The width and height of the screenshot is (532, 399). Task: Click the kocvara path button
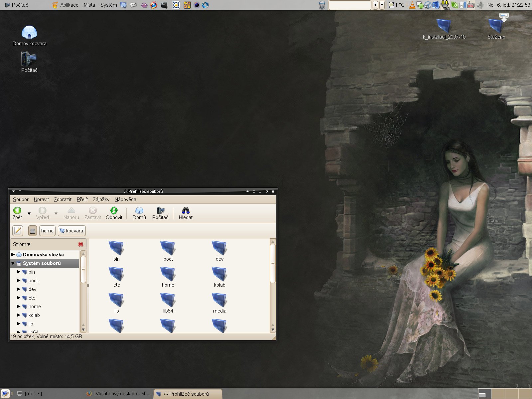tap(72, 230)
